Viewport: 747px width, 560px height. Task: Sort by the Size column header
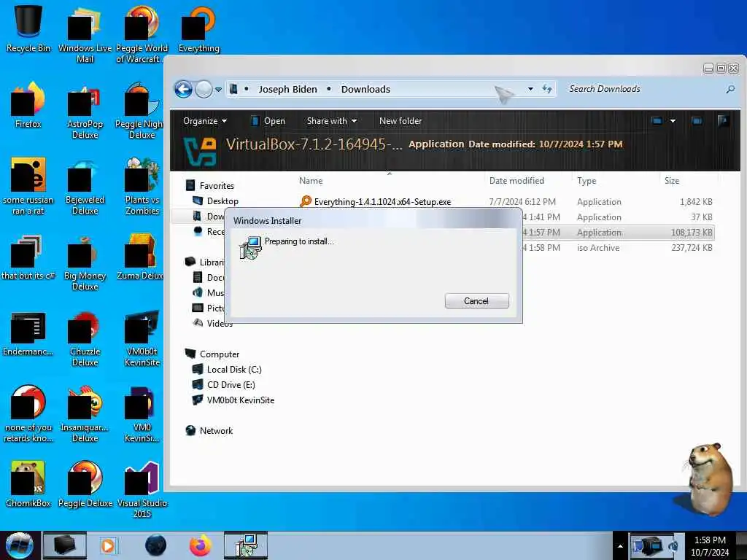(672, 181)
